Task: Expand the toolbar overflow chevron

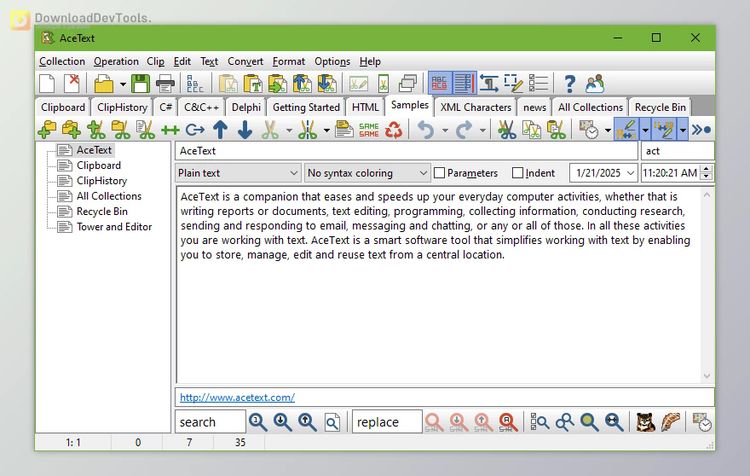Action: click(x=701, y=130)
